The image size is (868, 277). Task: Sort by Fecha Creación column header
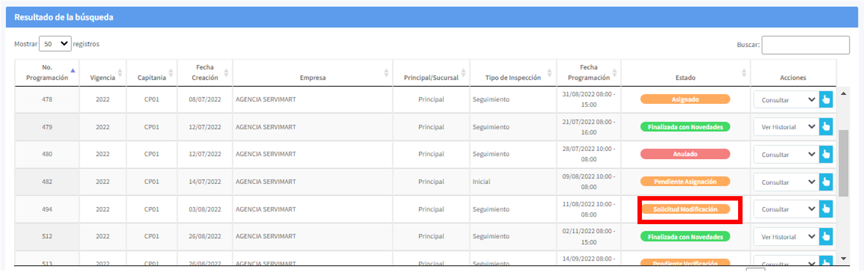[204, 73]
